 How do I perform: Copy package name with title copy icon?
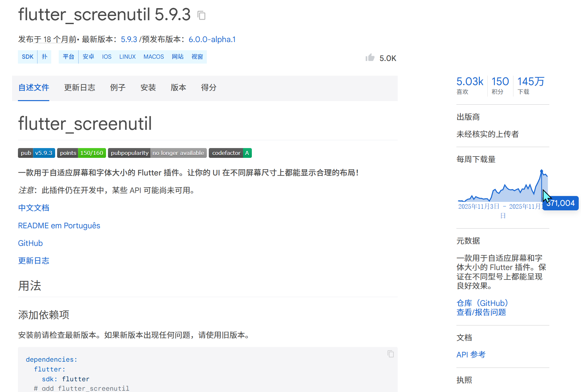(202, 15)
